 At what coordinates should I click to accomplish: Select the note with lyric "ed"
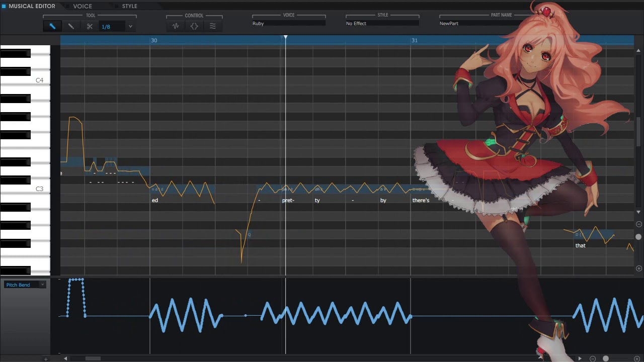182,190
